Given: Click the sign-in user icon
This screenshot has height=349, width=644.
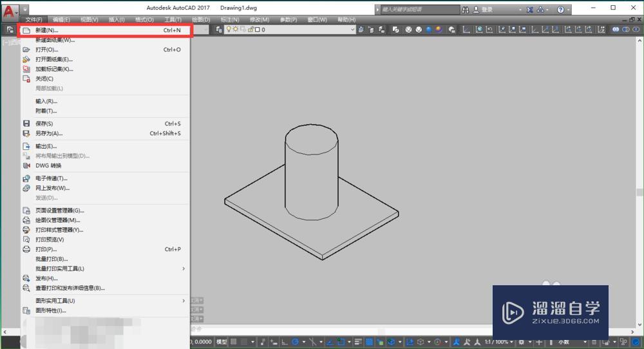Looking at the screenshot, I should (476, 10).
